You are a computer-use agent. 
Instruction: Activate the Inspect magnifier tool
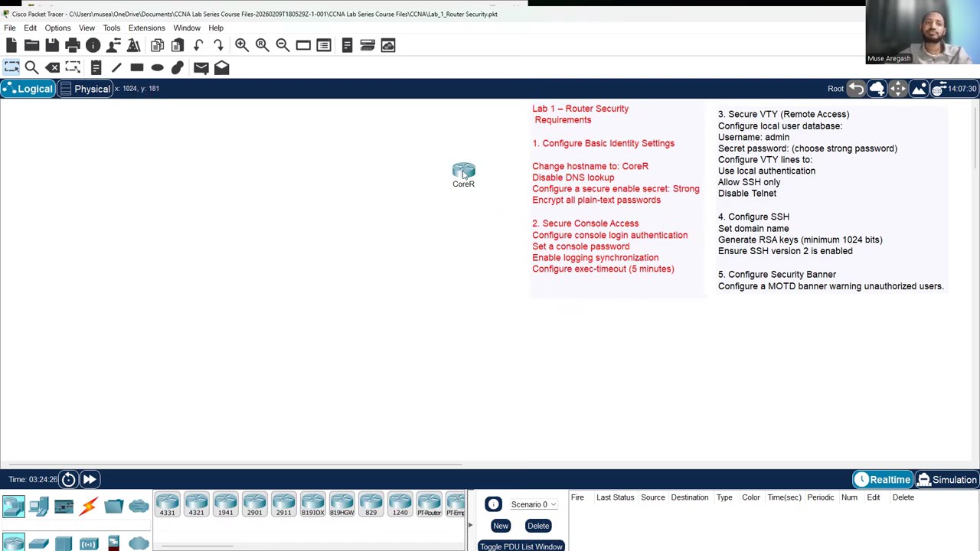tap(31, 67)
